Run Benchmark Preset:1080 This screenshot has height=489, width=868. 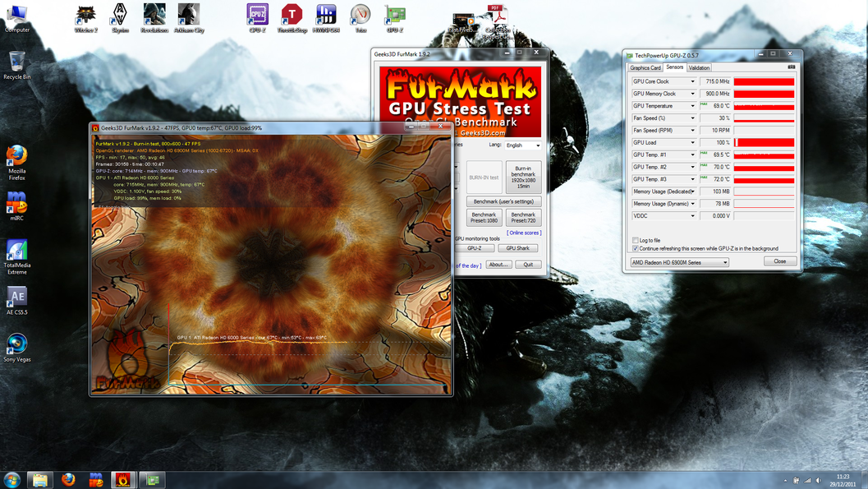click(x=484, y=217)
